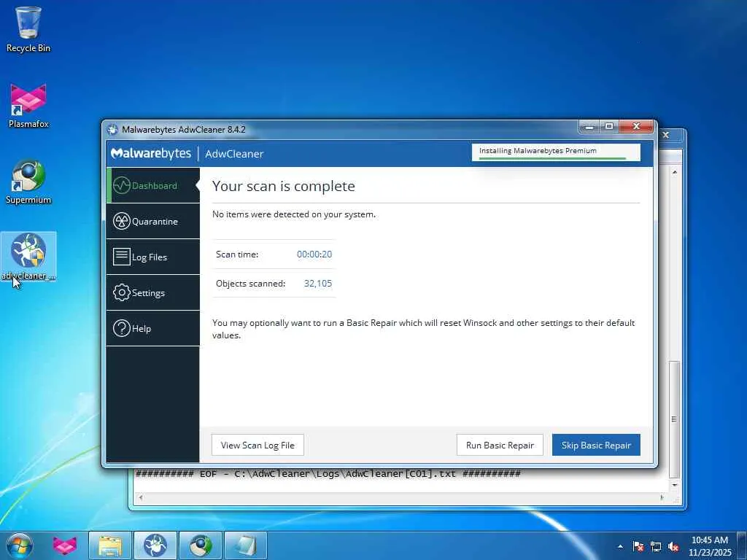Viewport: 747px width, 560px height.
Task: Click Notepad scrollbar up arrow
Action: click(x=674, y=172)
